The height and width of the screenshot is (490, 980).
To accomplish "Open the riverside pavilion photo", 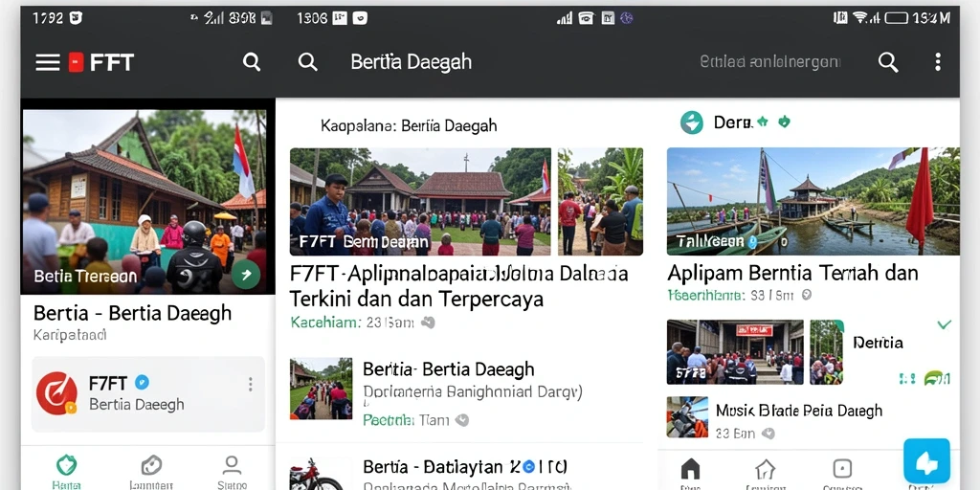I will pyautogui.click(x=813, y=201).
